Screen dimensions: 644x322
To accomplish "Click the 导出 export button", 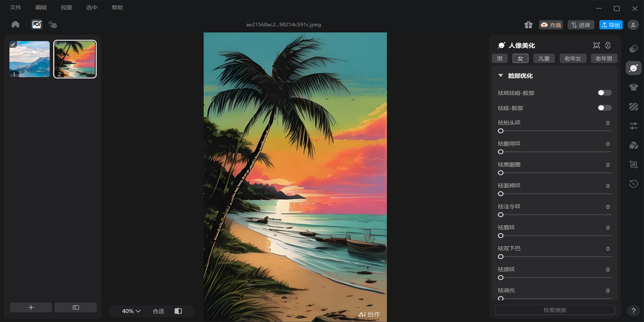I will tap(611, 25).
